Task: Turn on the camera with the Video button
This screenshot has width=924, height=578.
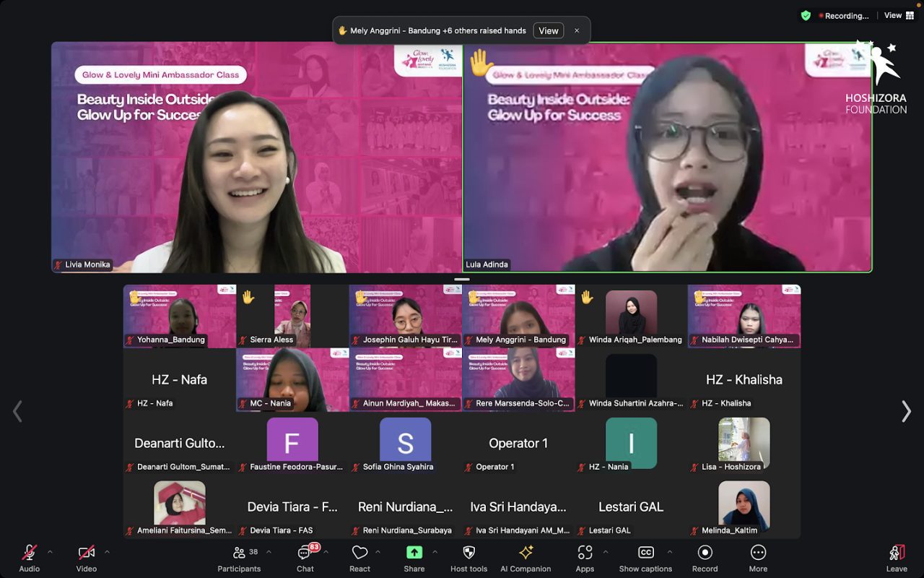Action: pos(87,558)
